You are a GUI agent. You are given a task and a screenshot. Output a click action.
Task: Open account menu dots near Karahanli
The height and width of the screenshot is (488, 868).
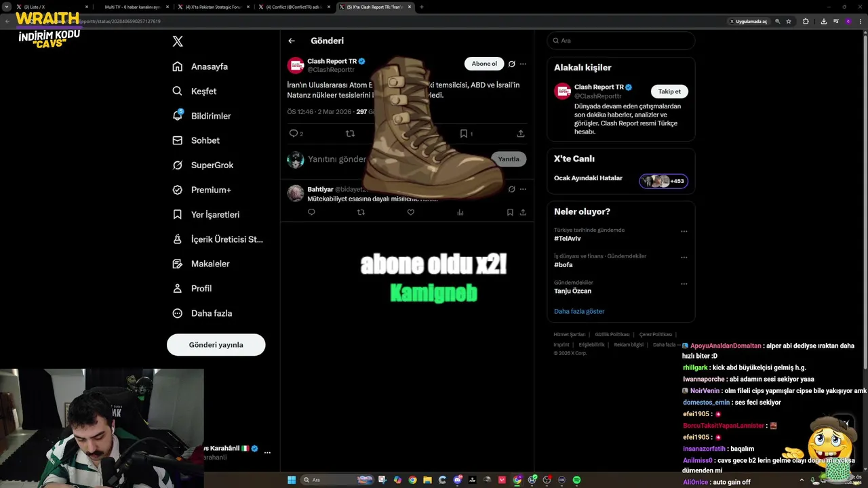click(267, 452)
